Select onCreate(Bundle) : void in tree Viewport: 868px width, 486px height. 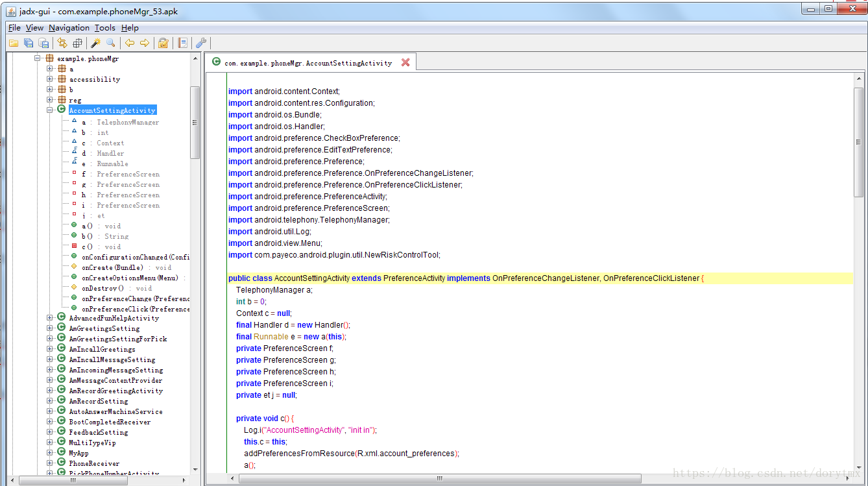pos(127,267)
